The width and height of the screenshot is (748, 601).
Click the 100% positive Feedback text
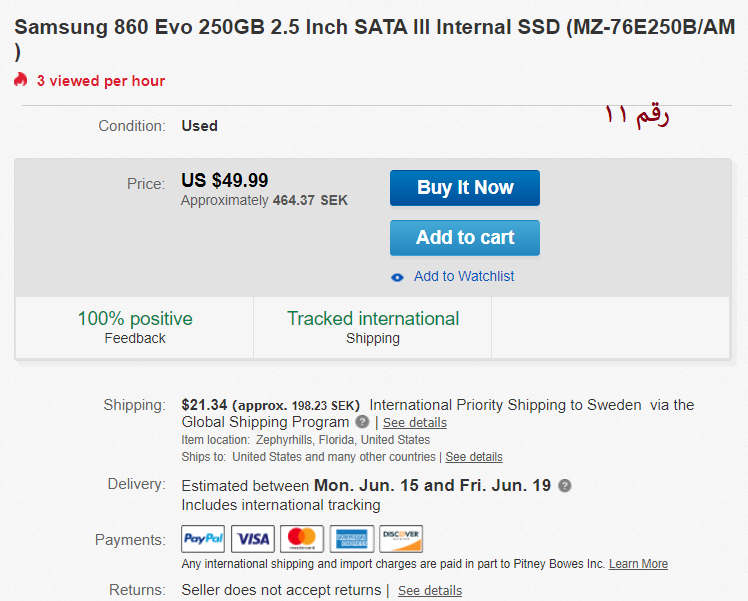point(135,327)
